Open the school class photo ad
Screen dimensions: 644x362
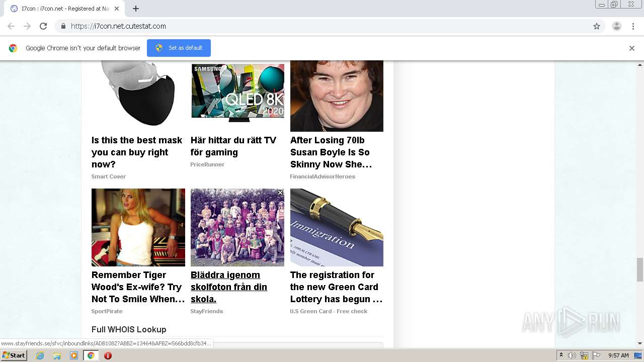click(x=237, y=227)
